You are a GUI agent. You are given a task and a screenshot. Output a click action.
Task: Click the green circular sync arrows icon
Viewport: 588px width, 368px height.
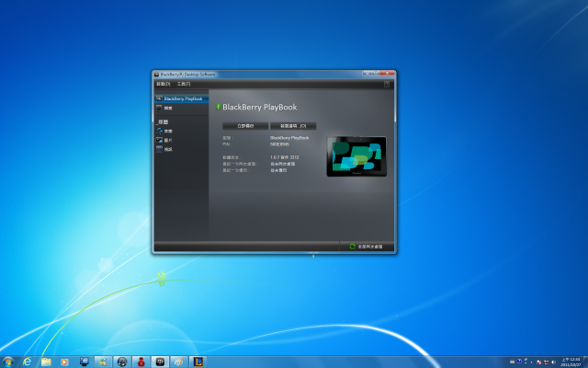pos(352,247)
